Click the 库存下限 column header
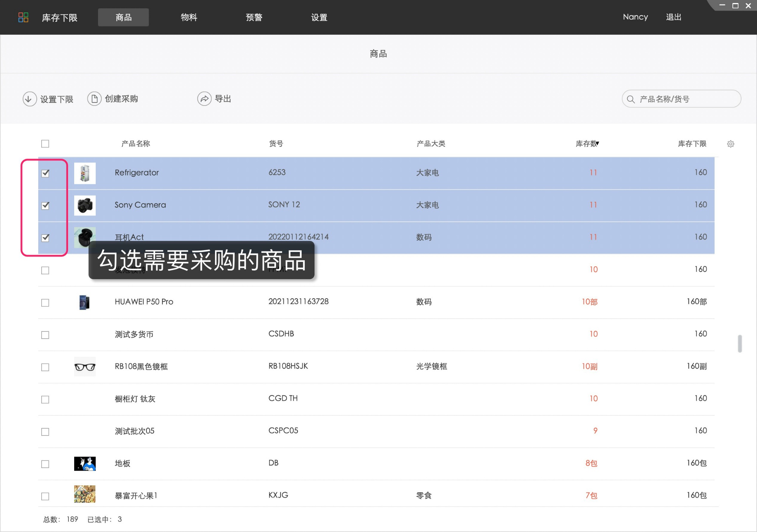757x532 pixels. 692,144
